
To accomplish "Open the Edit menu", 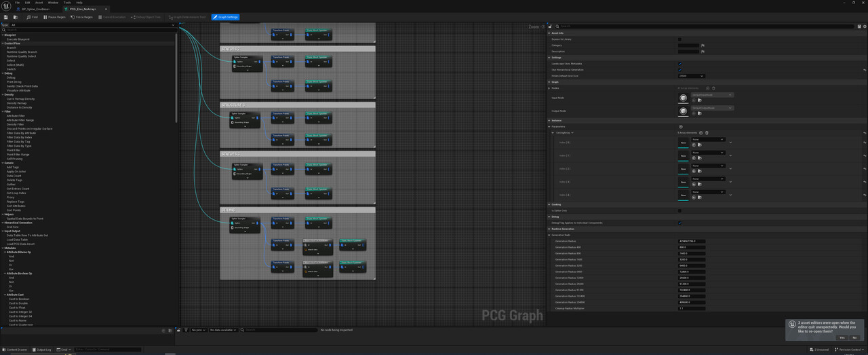I will pos(27,3).
